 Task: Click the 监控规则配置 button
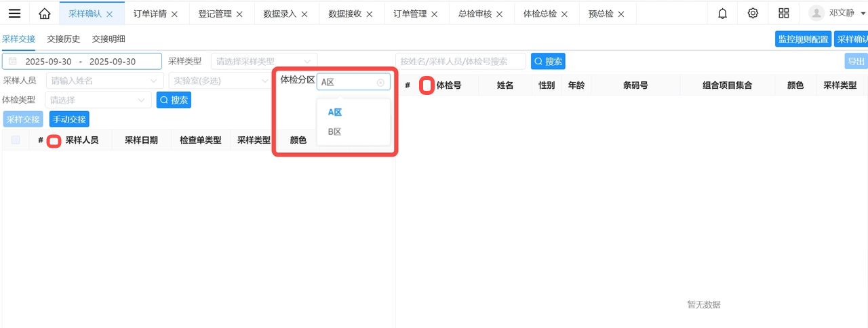pos(803,39)
